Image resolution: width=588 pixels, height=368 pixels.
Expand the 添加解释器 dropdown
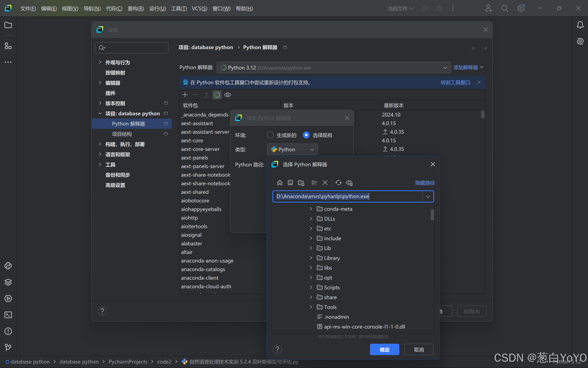[x=468, y=67]
